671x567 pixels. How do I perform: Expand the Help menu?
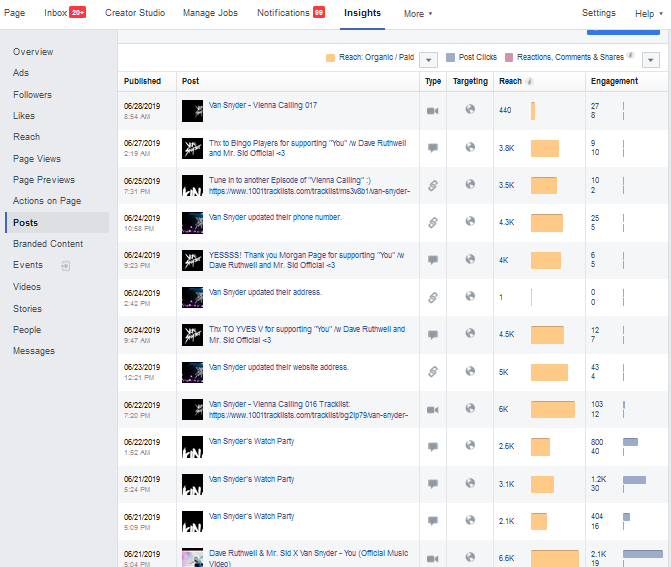point(649,14)
